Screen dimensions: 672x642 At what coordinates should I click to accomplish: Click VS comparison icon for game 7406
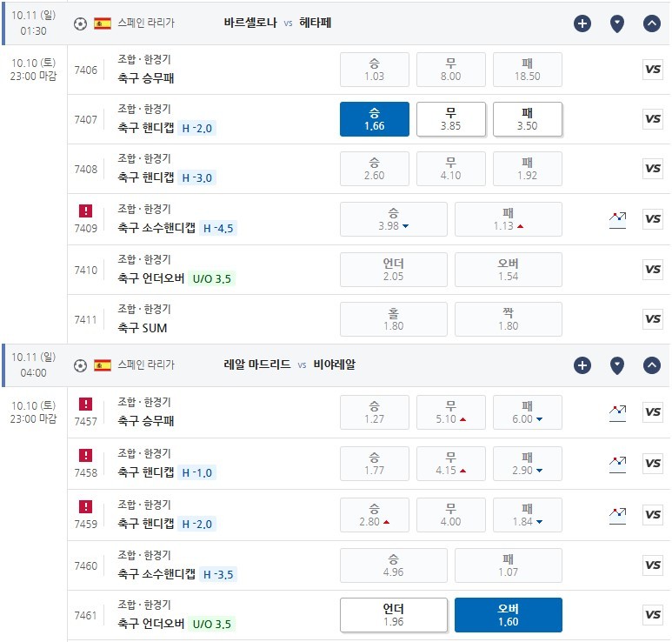[652, 70]
